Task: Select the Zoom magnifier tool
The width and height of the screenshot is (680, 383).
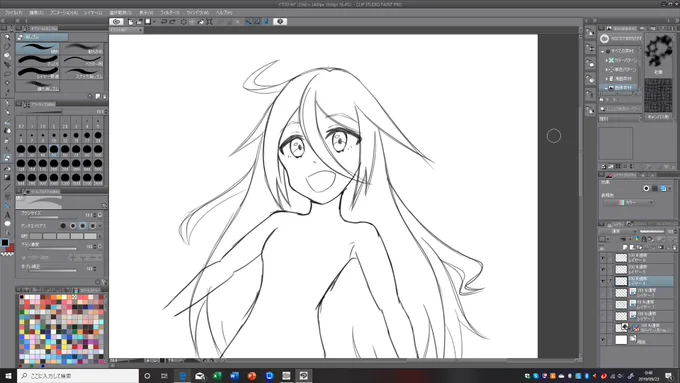Action: 7,37
